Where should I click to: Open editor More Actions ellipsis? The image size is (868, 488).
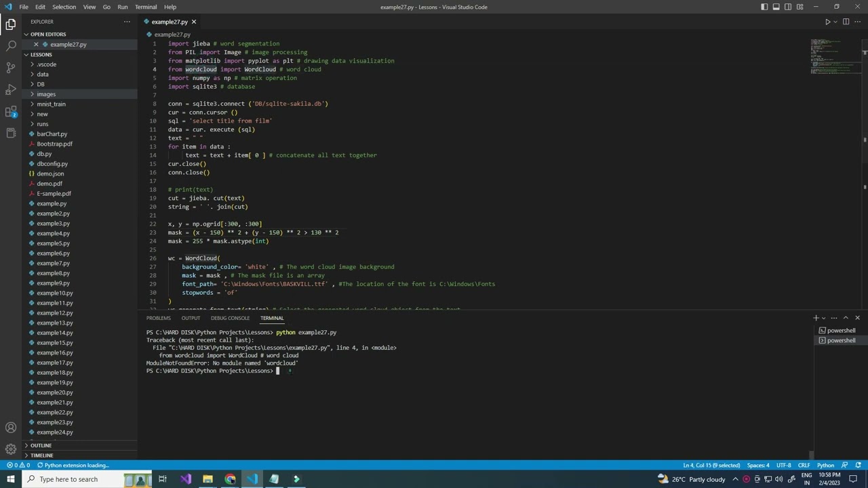coord(857,22)
